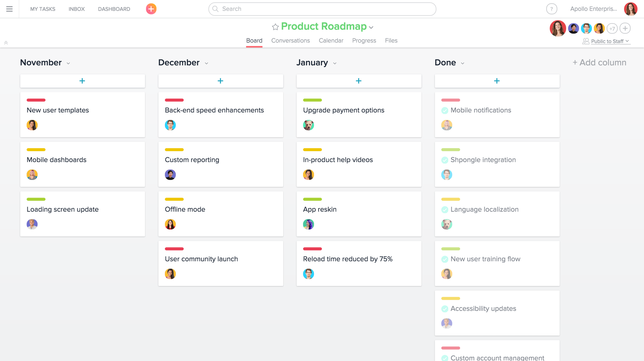Click the orange quick-add plus button
The image size is (644, 361).
(151, 9)
